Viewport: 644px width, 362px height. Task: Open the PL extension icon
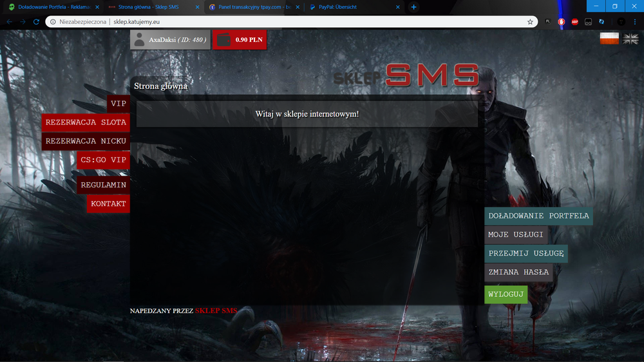(547, 21)
